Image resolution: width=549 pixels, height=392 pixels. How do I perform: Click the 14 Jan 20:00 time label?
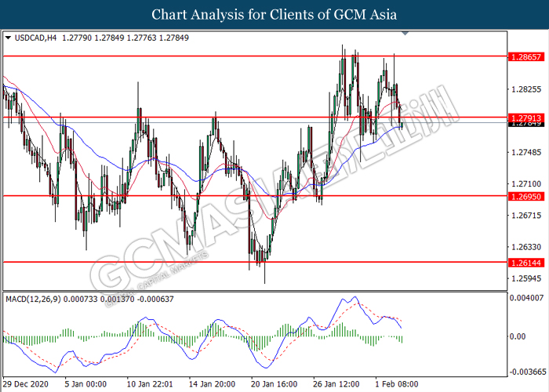tap(212, 384)
